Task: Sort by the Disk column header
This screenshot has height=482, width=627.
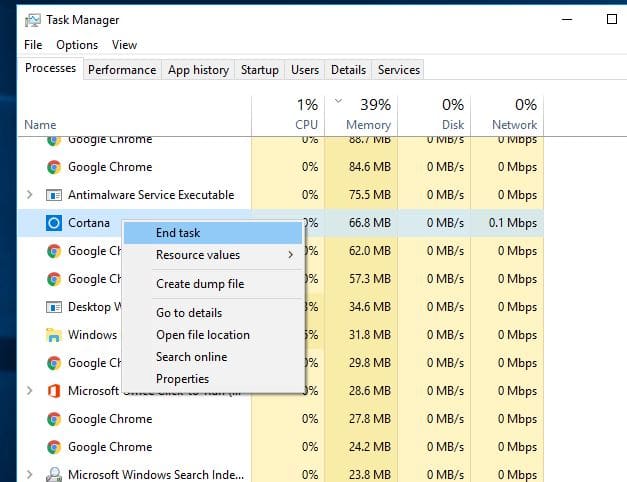Action: click(434, 116)
